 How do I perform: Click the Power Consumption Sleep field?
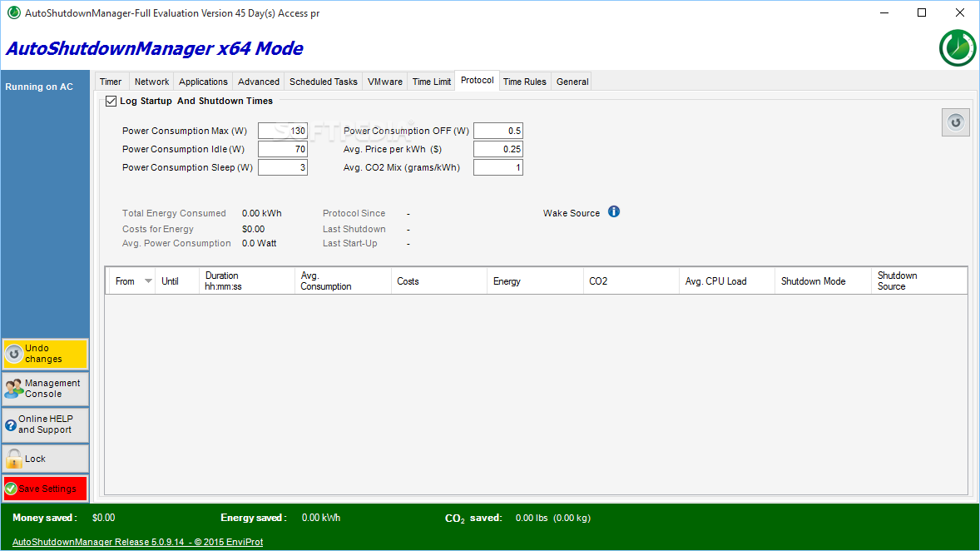pos(283,167)
